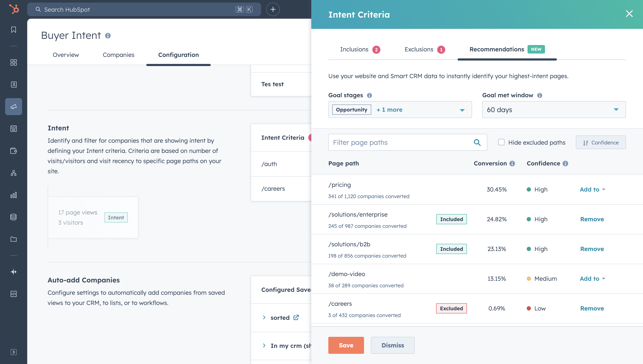The height and width of the screenshot is (364, 643).
Task: Click the Save button
Action: (x=346, y=345)
